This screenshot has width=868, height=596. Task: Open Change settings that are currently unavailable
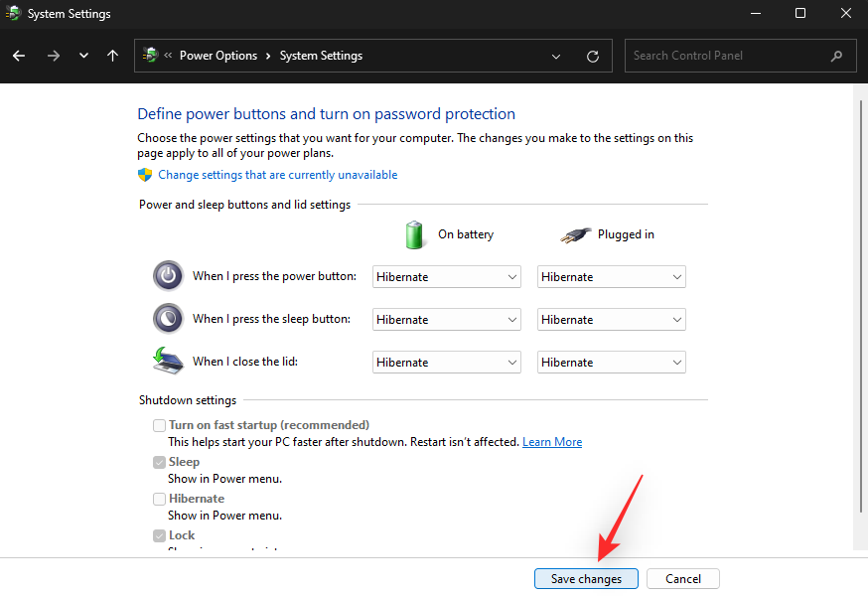pyautogui.click(x=277, y=175)
